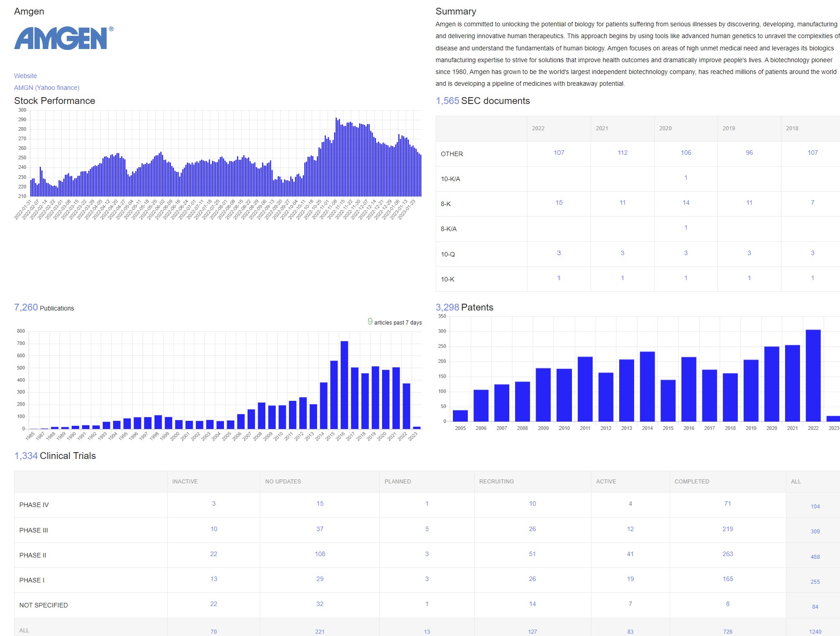Select the COMPLETED column header
The image size is (840, 636).
click(x=692, y=482)
